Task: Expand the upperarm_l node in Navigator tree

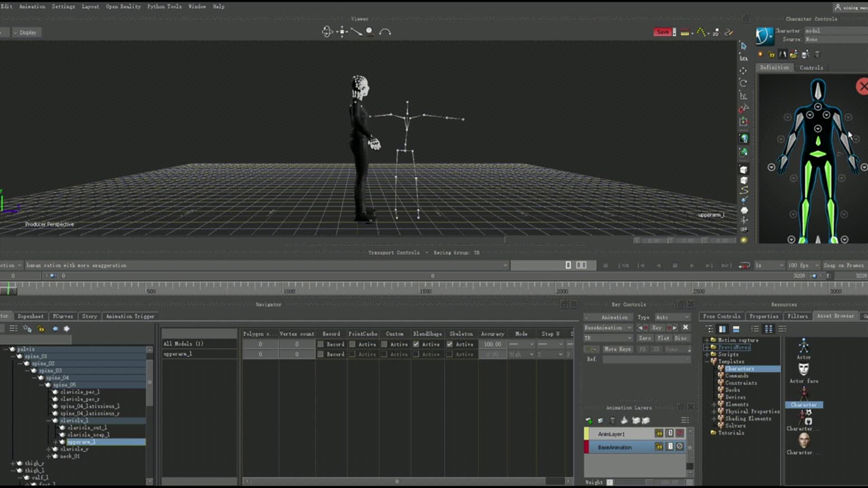Action: pyautogui.click(x=56, y=442)
